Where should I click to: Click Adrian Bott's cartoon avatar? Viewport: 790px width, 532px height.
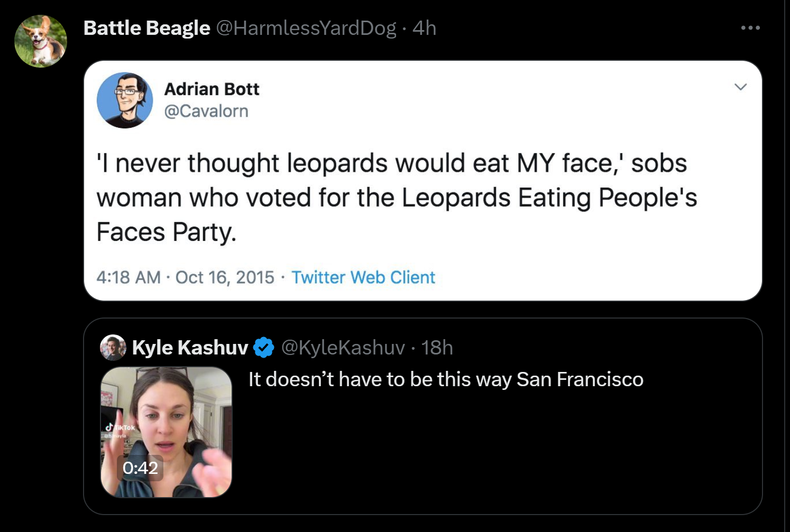point(125,100)
